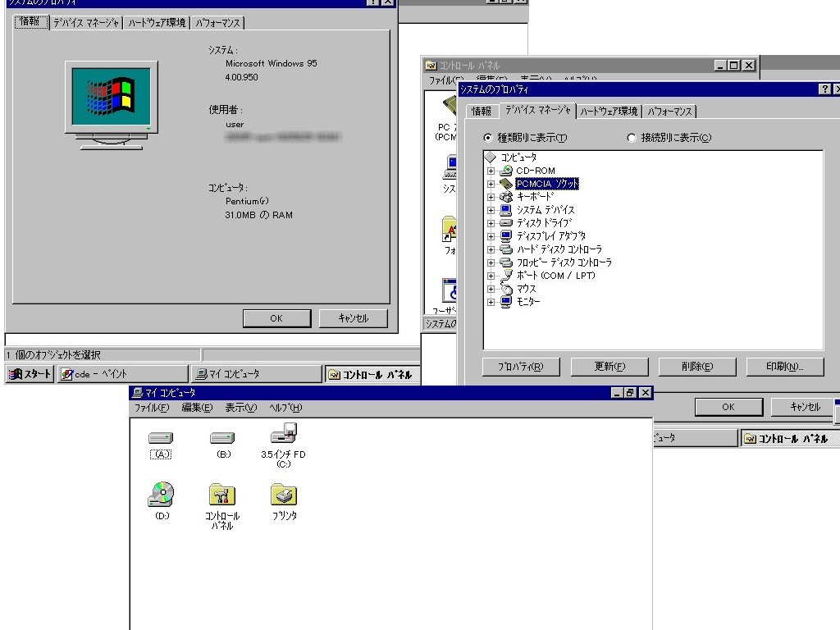Click the 3.5インチ FD (C:) drive icon
The height and width of the screenshot is (630, 840).
284,433
